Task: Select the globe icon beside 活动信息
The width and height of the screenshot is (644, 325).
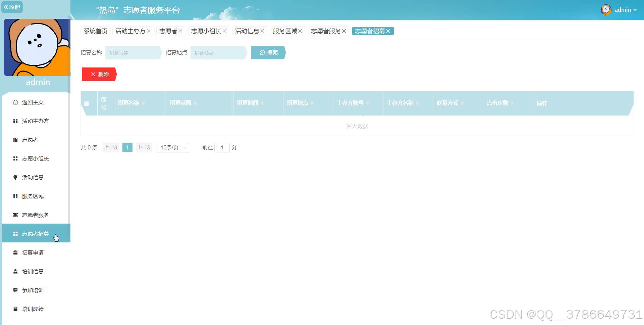Action: (x=15, y=177)
